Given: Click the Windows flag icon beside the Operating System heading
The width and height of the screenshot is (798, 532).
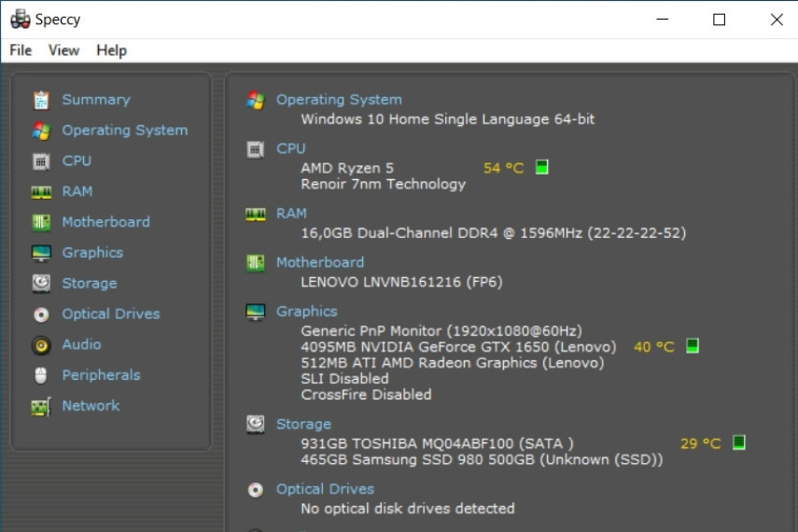Looking at the screenshot, I should 256,100.
